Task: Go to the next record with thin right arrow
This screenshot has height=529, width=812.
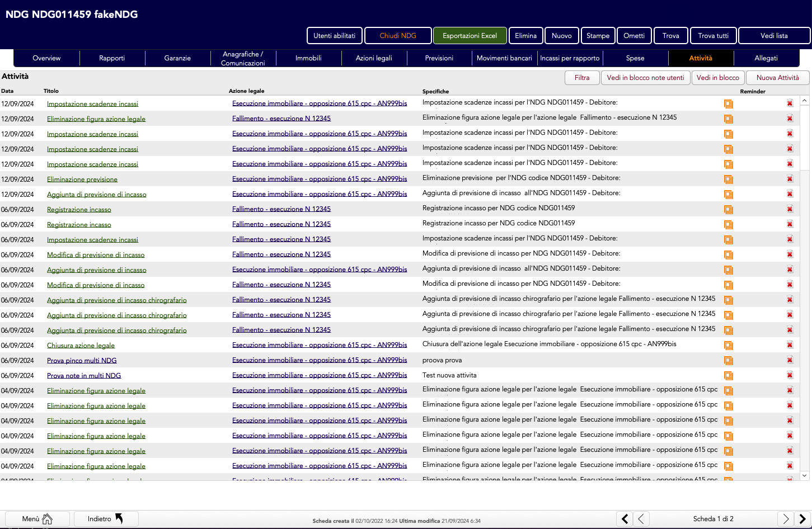Action: (786, 519)
